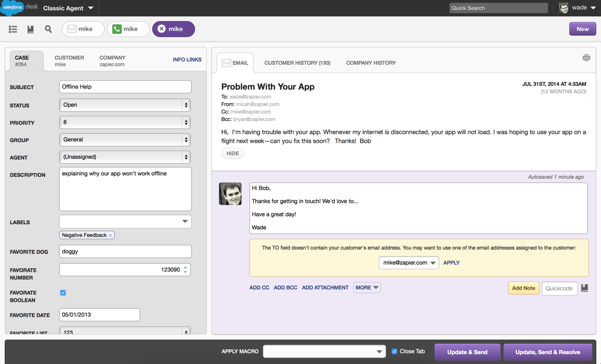Toggle the Close Tab checkbox
Image resolution: width=601 pixels, height=364 pixels.
(395, 351)
